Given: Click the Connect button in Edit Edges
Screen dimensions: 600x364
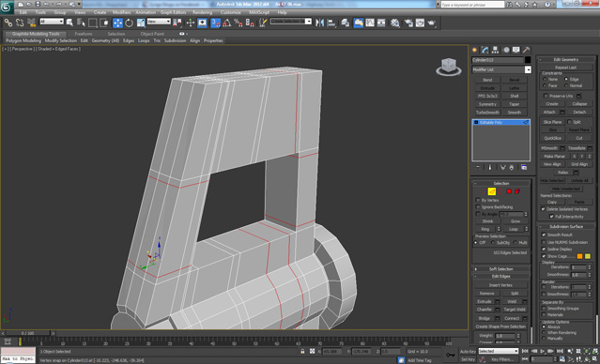Looking at the screenshot, I should click(512, 318).
